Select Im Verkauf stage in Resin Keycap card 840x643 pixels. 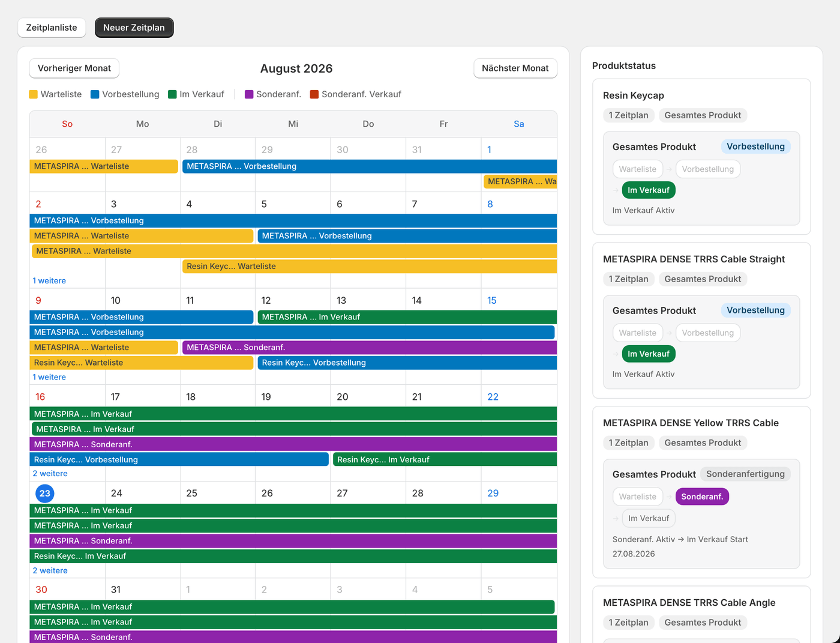point(649,190)
